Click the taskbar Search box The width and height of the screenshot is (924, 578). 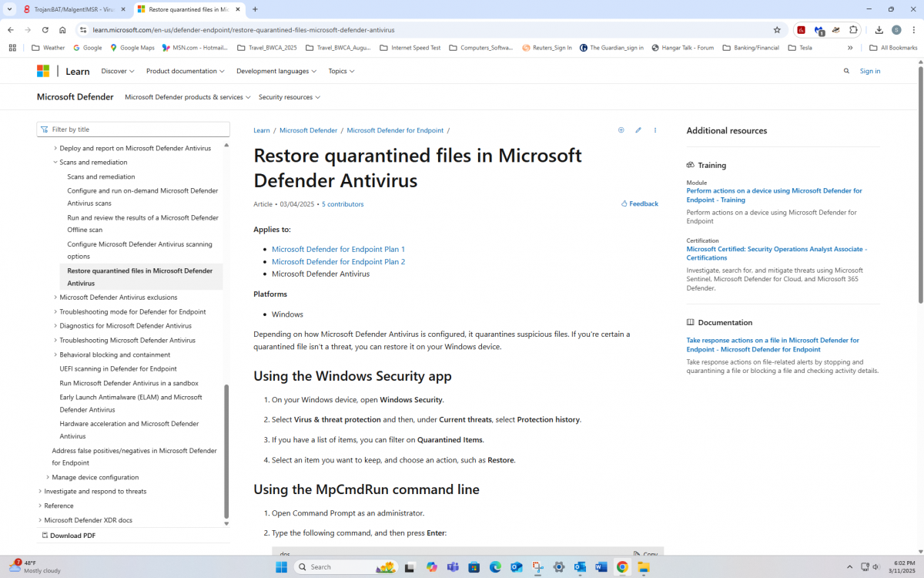tap(346, 567)
